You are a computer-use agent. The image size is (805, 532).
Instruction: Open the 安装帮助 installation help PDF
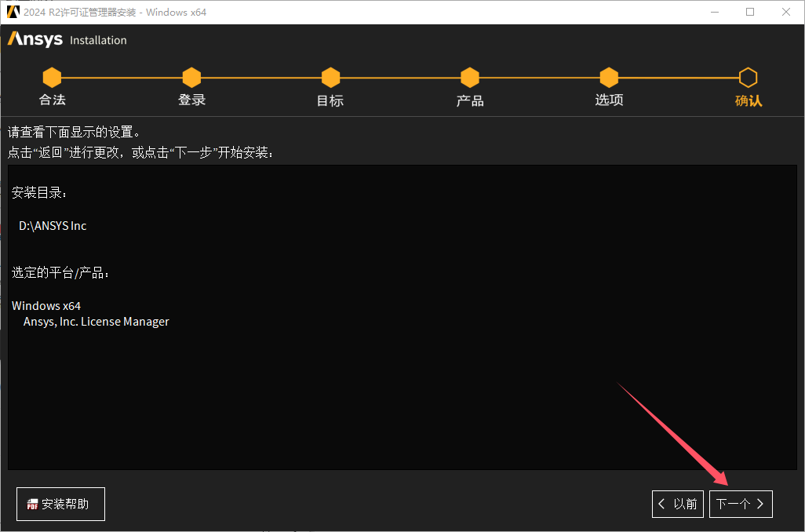[x=60, y=504]
